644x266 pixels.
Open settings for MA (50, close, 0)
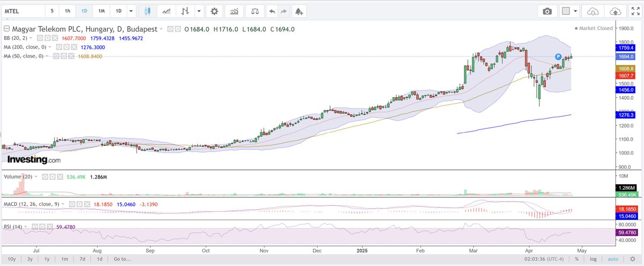[63, 56]
